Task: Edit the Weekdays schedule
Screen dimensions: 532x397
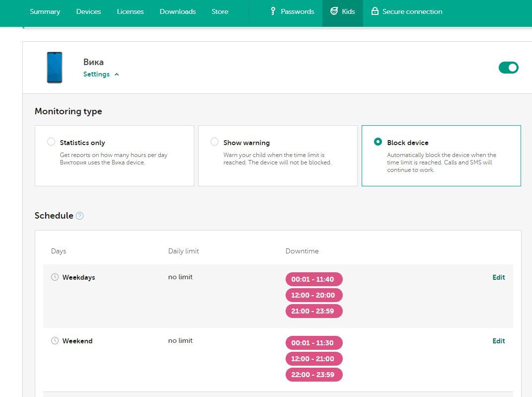Action: tap(498, 277)
